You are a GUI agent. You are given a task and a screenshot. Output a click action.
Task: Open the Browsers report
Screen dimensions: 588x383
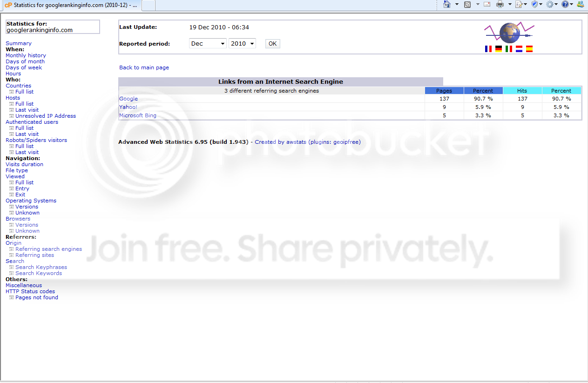(18, 219)
